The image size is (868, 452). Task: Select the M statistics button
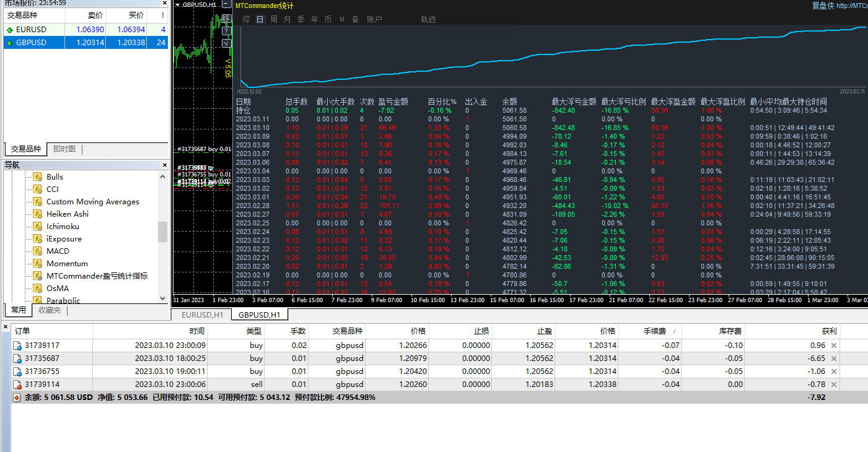(x=342, y=20)
